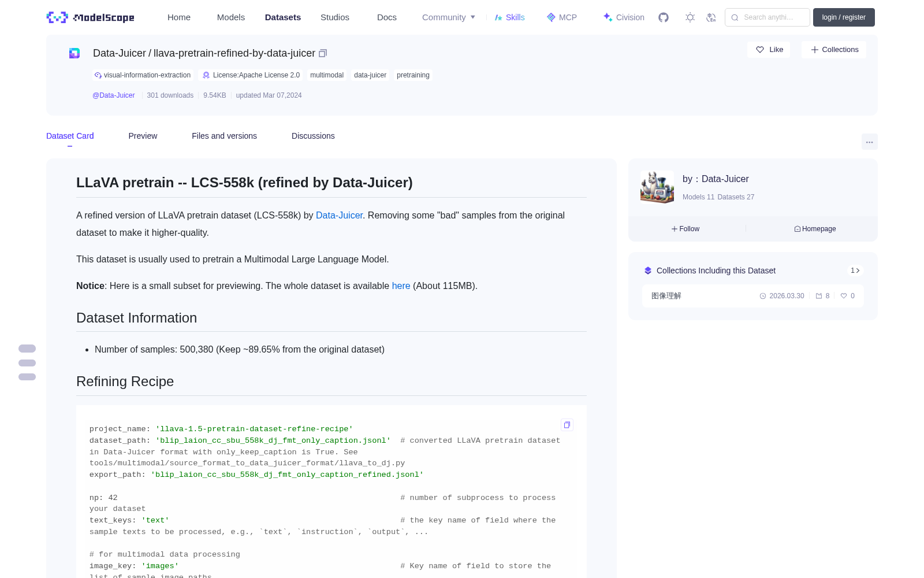Click the License:Apache License 2.0 tag
Screen dimensions: 924x578
click(251, 75)
